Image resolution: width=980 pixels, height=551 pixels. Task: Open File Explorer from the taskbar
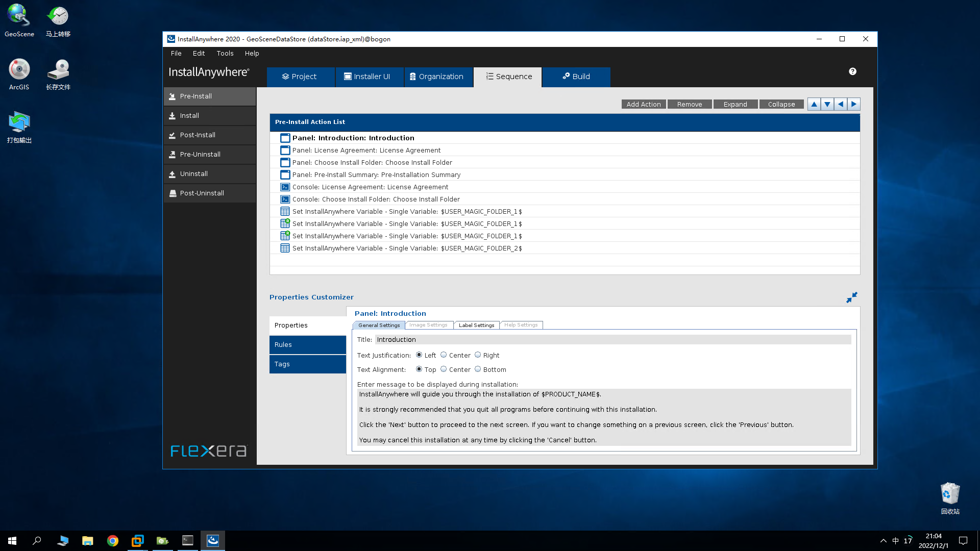tap(88, 541)
